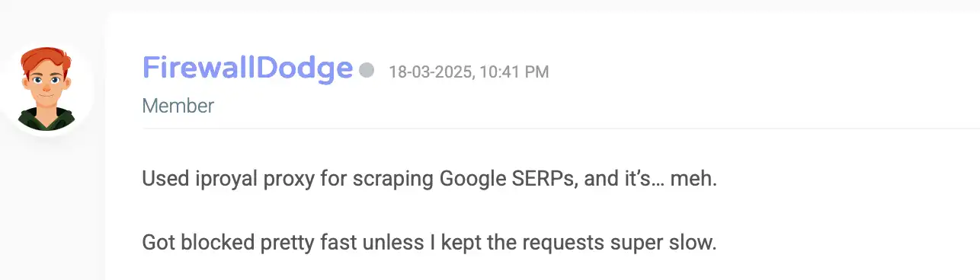Image resolution: width=980 pixels, height=280 pixels.
Task: Click the Member user title label
Action: (x=178, y=106)
